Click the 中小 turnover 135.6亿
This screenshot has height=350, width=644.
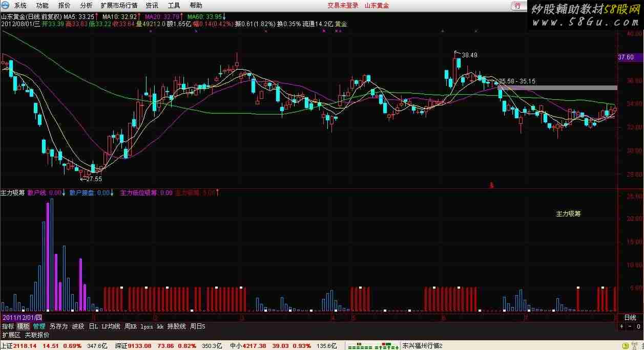pos(327,346)
